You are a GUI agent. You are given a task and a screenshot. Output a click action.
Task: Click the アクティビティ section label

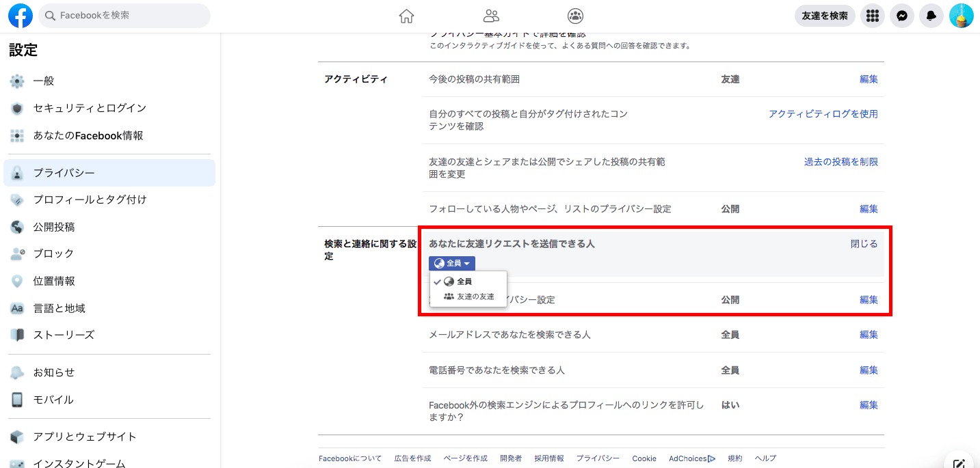[356, 79]
